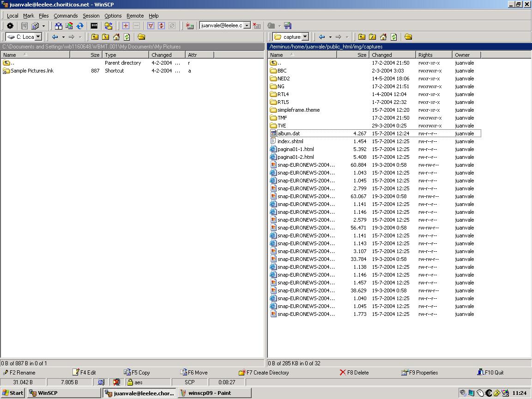Go to remote home directory icon
532x399 pixels.
pos(383,37)
